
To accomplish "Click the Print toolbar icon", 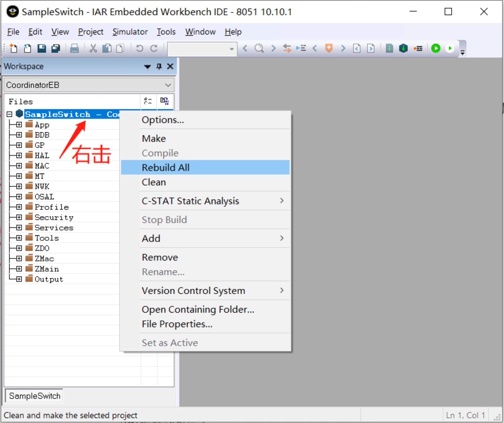I will tap(74, 48).
